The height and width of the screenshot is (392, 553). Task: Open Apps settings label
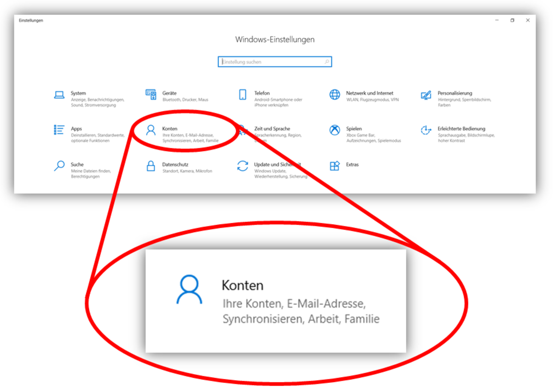(x=76, y=129)
